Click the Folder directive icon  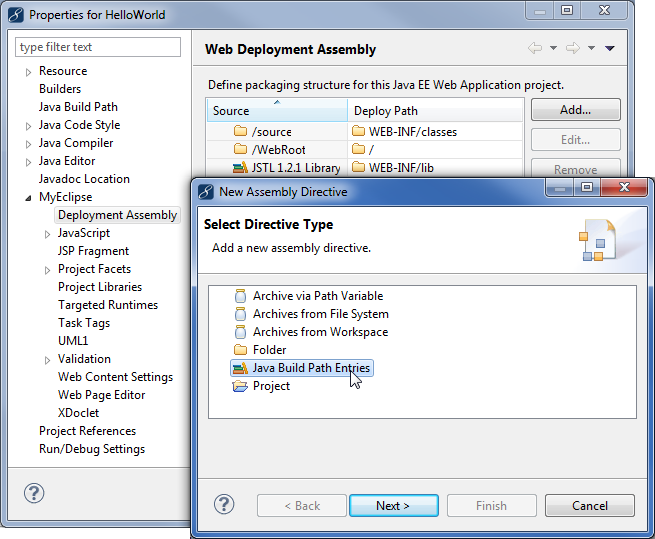click(240, 350)
